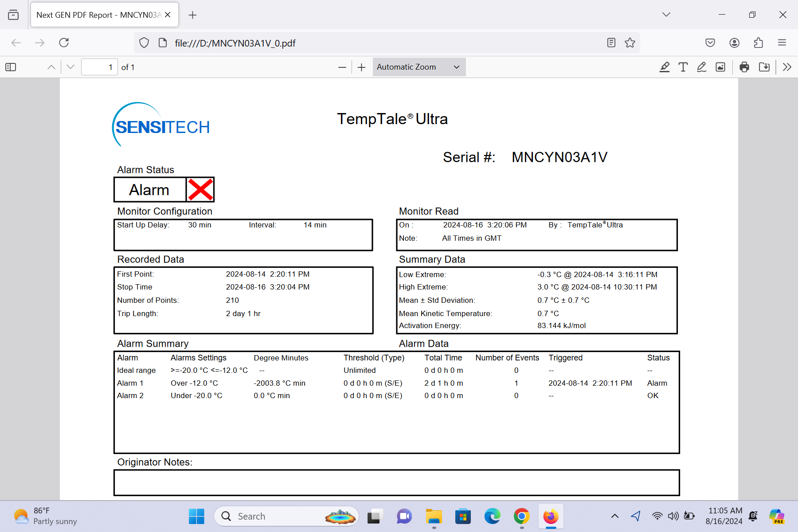Screen dimensions: 798x532
Task: Click the Firefox taskbar icon
Action: coord(551,516)
